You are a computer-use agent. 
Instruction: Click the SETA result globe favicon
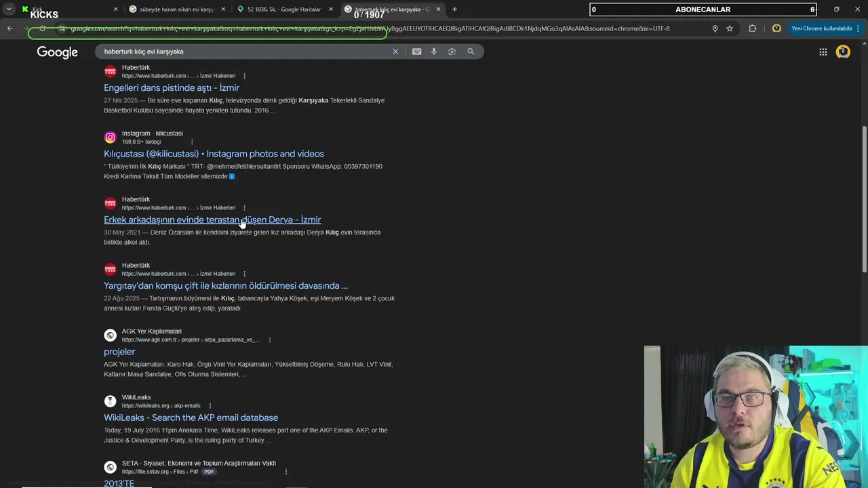110,467
